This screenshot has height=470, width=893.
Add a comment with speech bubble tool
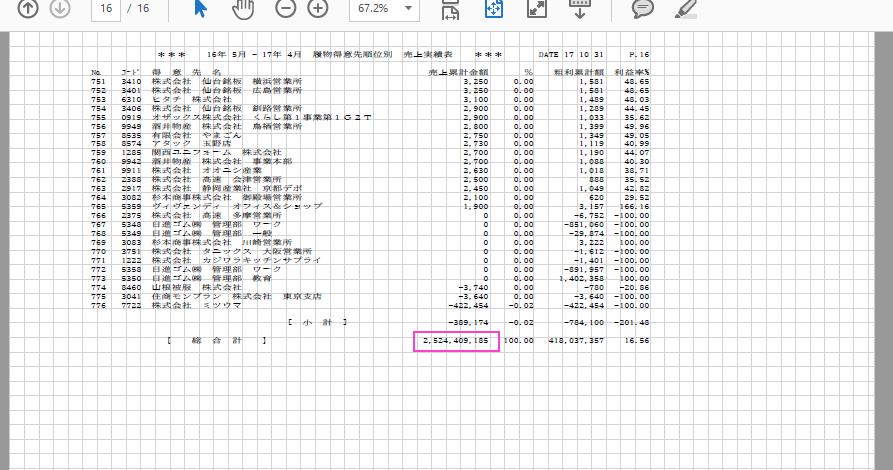pos(643,8)
